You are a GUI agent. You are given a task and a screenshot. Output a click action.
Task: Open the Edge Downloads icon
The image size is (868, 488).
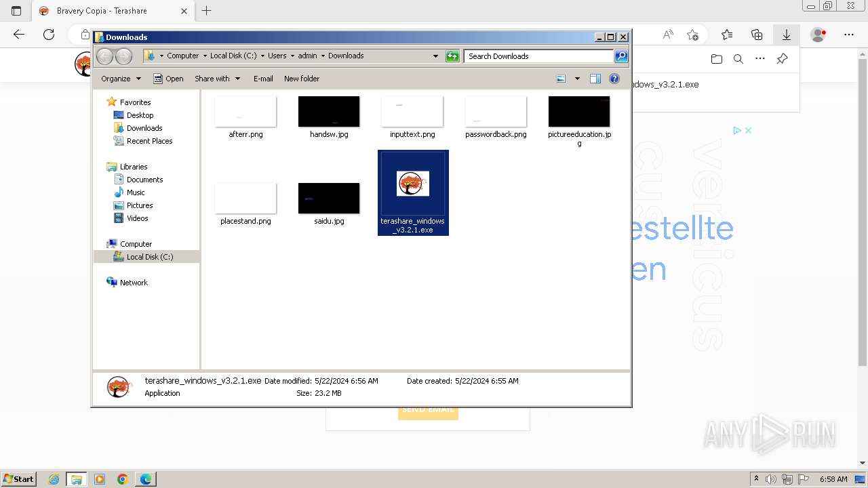point(787,35)
